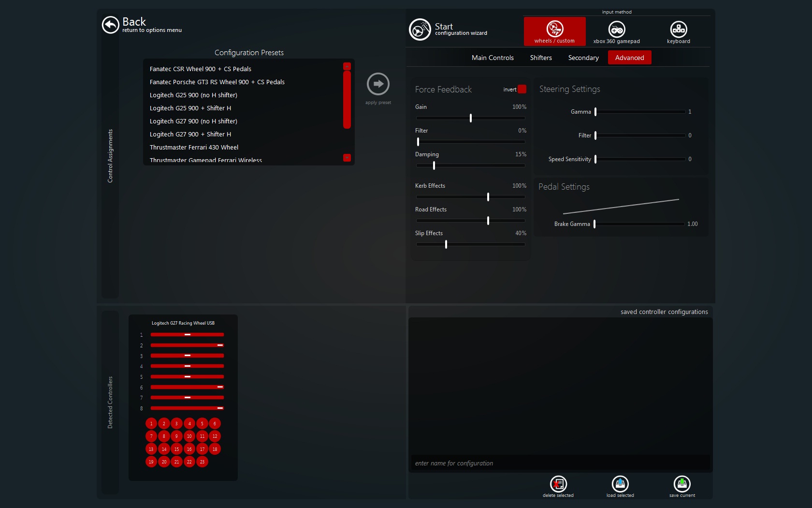Save current controller configuration
Image resolution: width=812 pixels, height=508 pixels.
682,484
